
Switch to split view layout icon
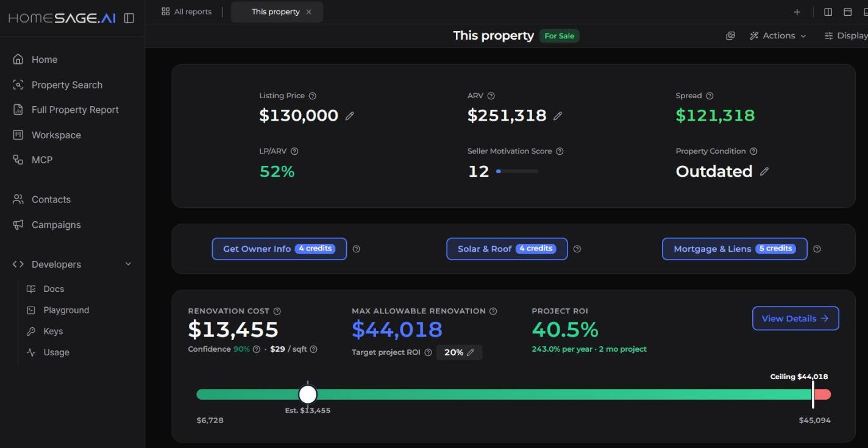pyautogui.click(x=828, y=12)
